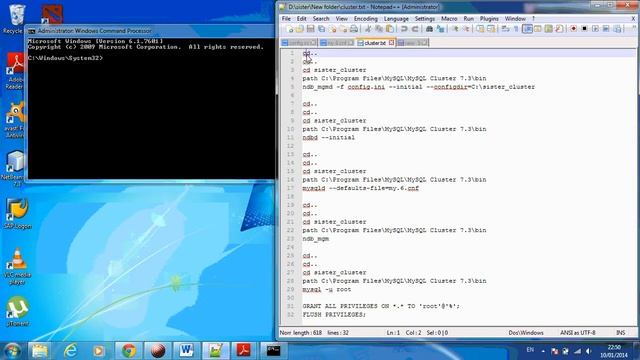The height and width of the screenshot is (360, 640).
Task: Click the Zoom In toolbar icon
Action: 455,29
